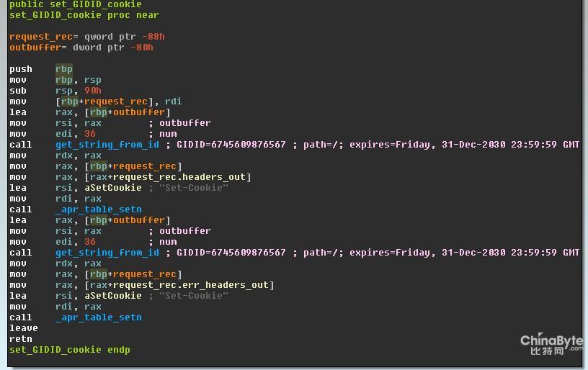Click rsp operand in 'mov rbp, rsp'

pyautogui.click(x=93, y=80)
